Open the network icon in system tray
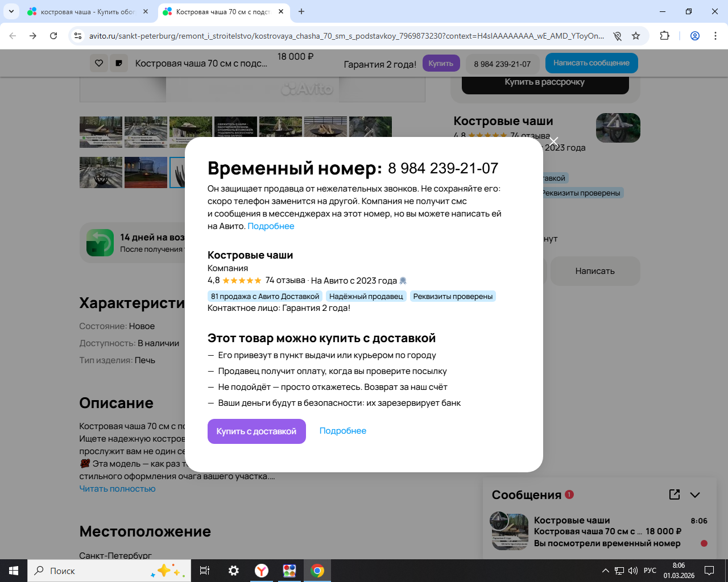Viewport: 728px width, 582px height. 619,571
